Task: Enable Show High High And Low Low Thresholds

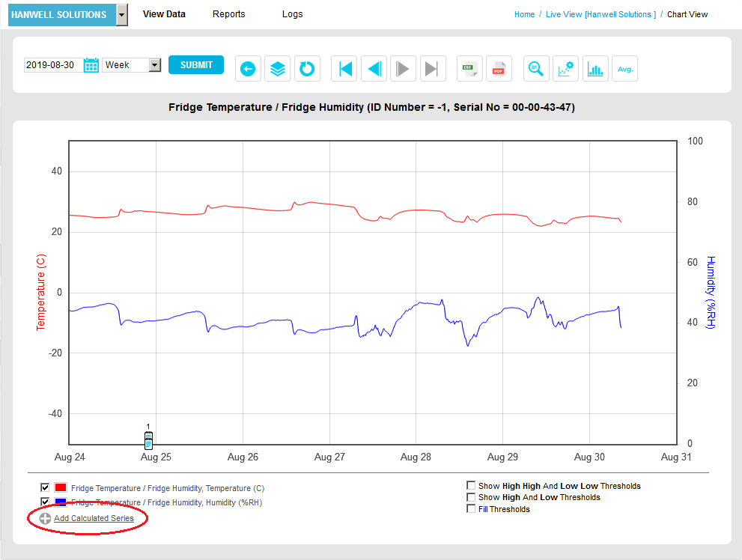Action: point(471,486)
